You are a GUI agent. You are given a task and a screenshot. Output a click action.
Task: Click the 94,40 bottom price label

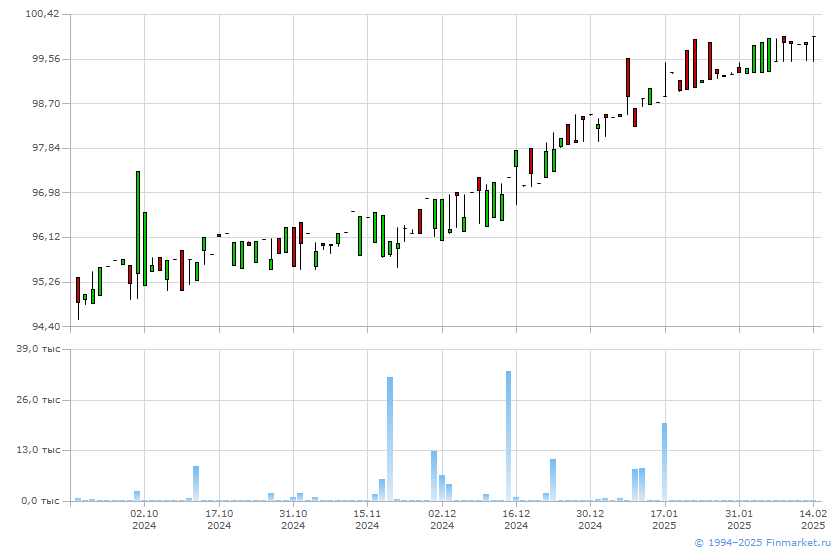pyautogui.click(x=46, y=326)
